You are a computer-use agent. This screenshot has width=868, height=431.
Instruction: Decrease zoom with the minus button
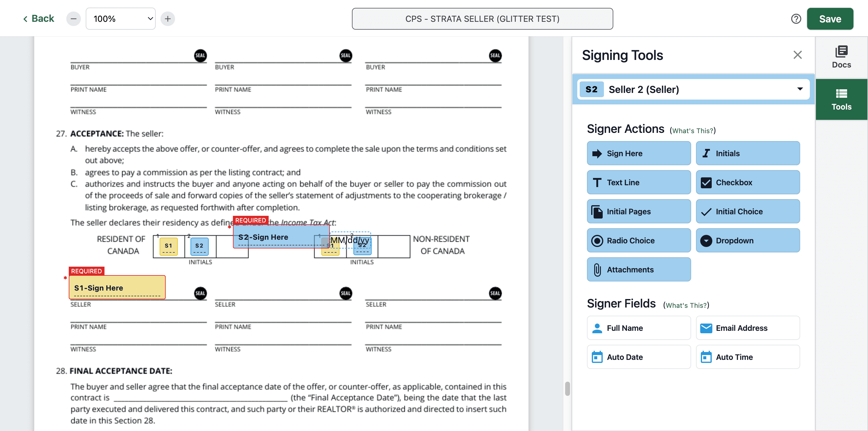click(x=74, y=18)
